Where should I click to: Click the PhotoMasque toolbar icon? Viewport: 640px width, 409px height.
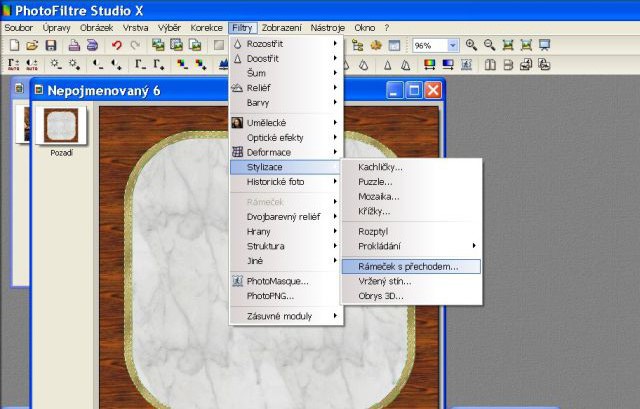(x=466, y=64)
